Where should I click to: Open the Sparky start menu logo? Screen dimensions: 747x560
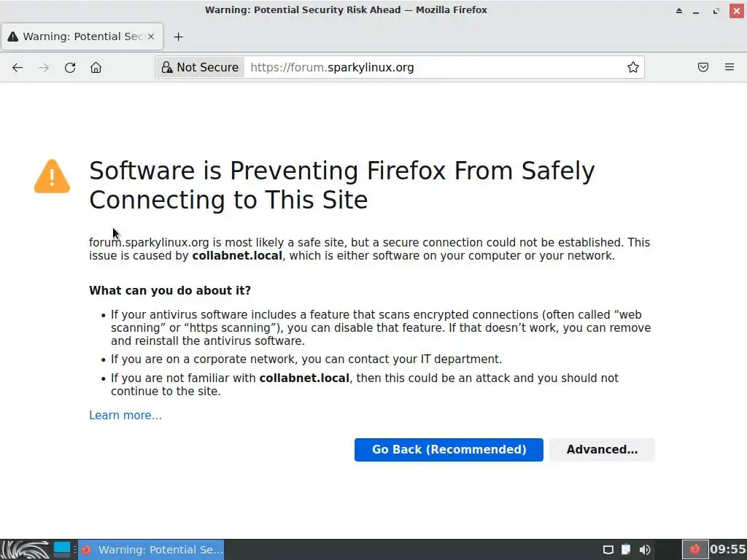click(26, 550)
